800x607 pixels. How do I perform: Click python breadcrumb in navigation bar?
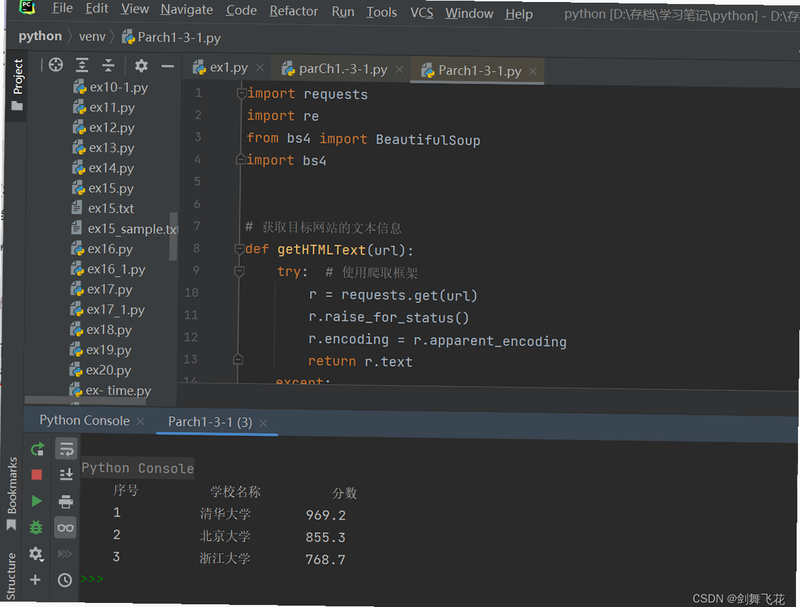click(x=40, y=36)
